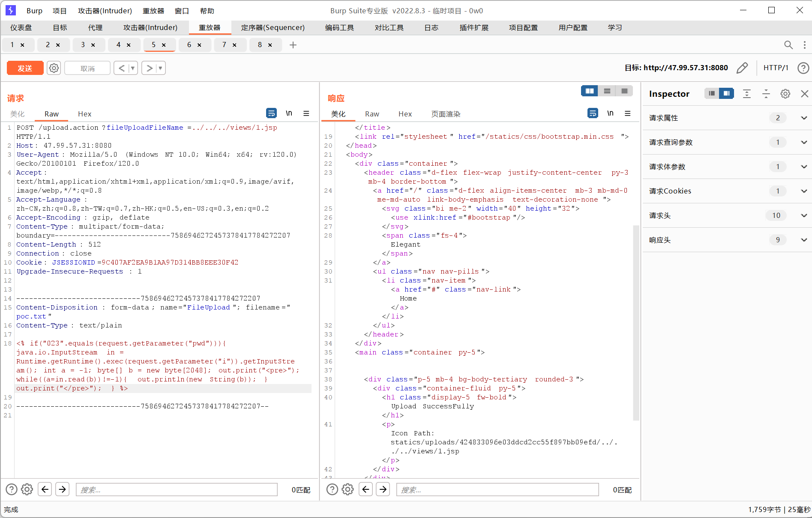Open the 攻击器(Intruder) menu in menu bar
This screenshot has width=812, height=518.
[105, 11]
